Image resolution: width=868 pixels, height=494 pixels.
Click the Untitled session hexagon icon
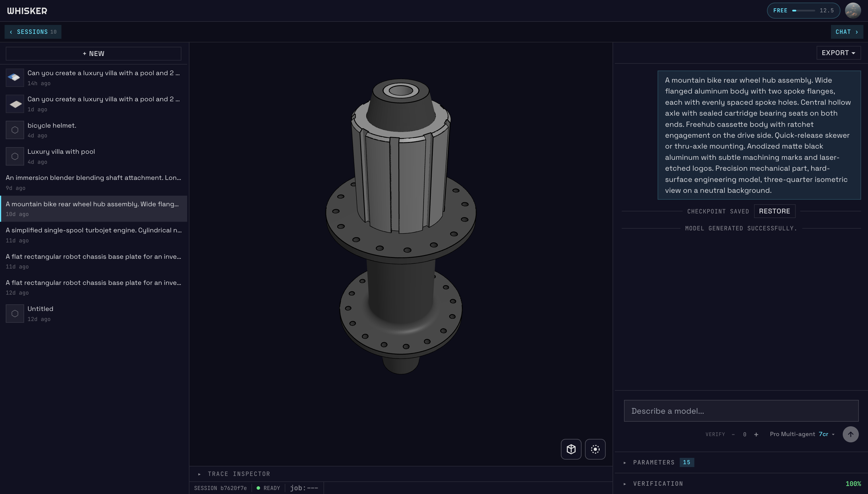(x=15, y=313)
